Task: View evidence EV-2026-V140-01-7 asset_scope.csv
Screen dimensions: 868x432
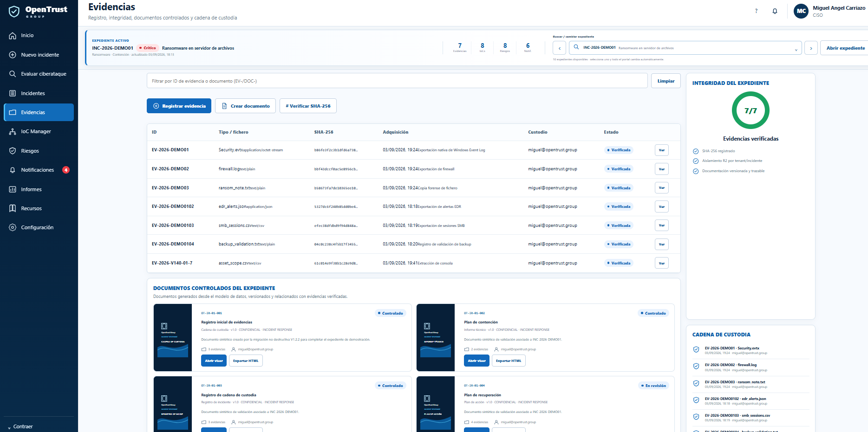Action: pos(661,263)
